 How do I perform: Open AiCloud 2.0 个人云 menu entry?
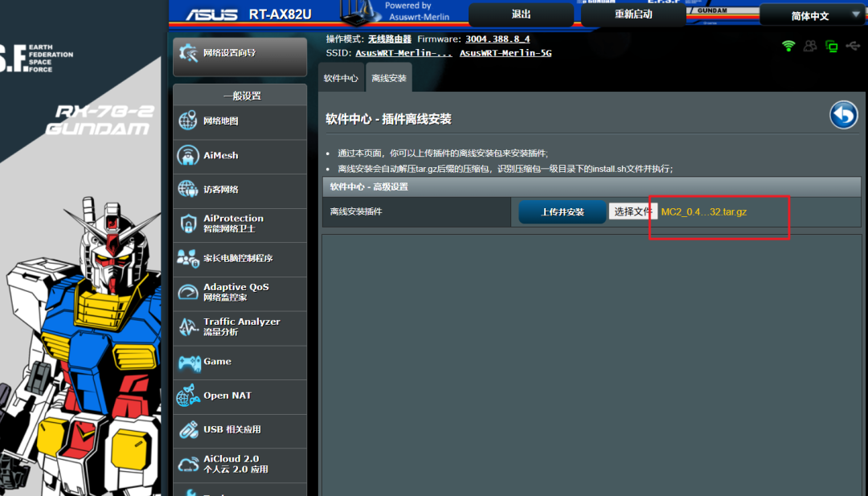(x=240, y=465)
